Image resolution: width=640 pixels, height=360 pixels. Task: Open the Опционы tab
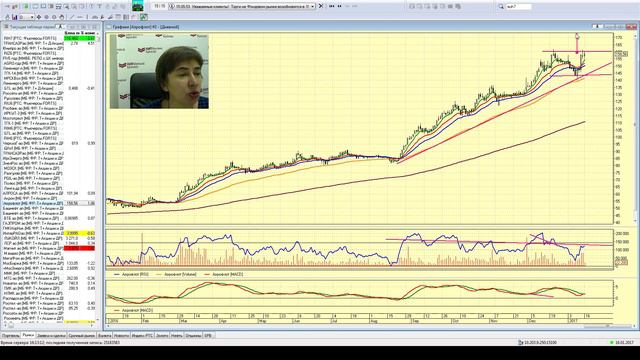[193, 336]
